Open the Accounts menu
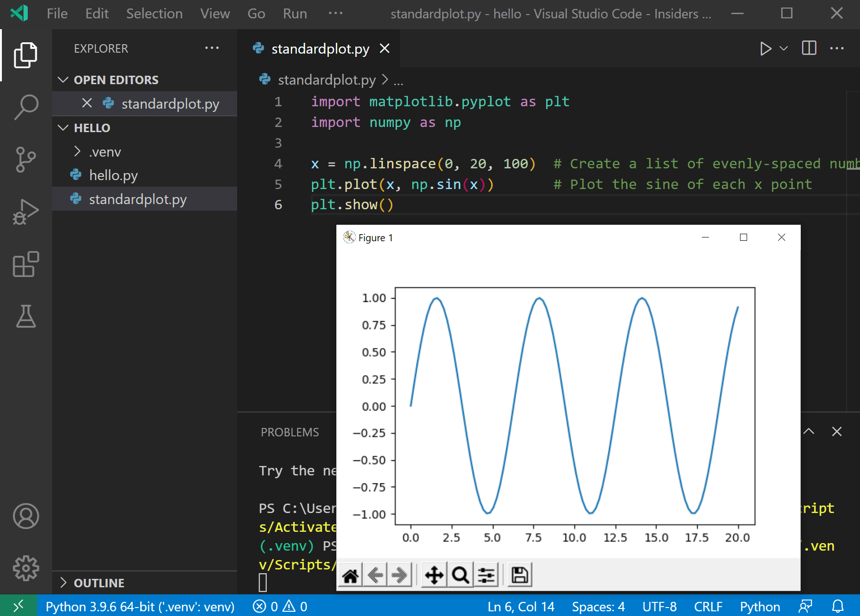The image size is (860, 616). (x=26, y=516)
